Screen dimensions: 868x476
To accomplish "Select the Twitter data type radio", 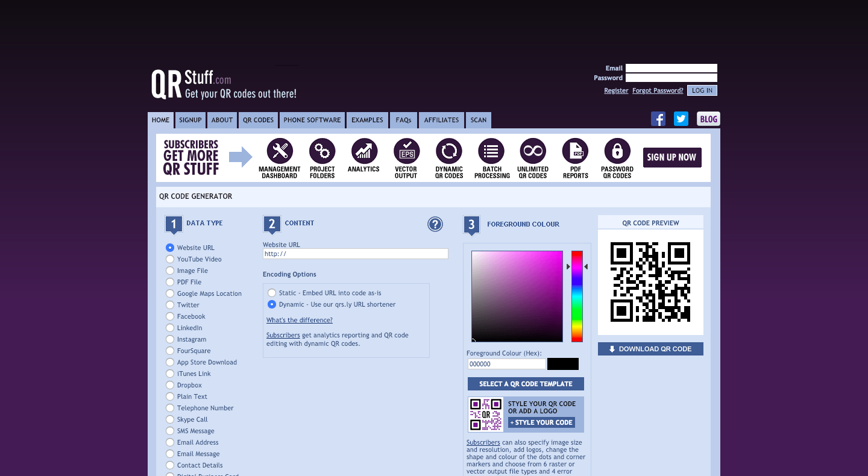I will pyautogui.click(x=170, y=305).
